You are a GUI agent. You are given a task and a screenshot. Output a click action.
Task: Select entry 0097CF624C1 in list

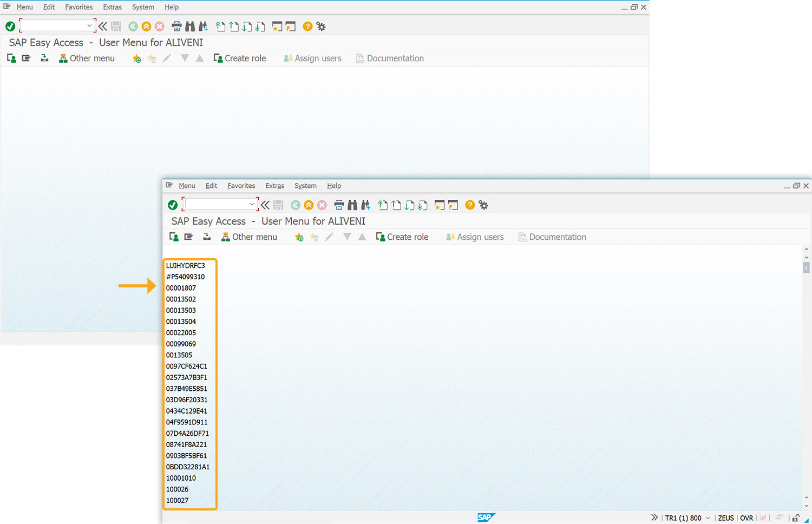tap(187, 366)
